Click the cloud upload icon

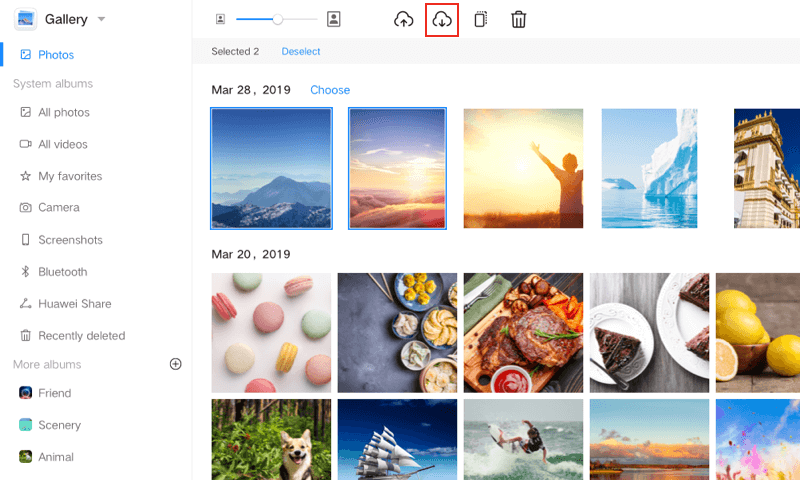pyautogui.click(x=404, y=19)
